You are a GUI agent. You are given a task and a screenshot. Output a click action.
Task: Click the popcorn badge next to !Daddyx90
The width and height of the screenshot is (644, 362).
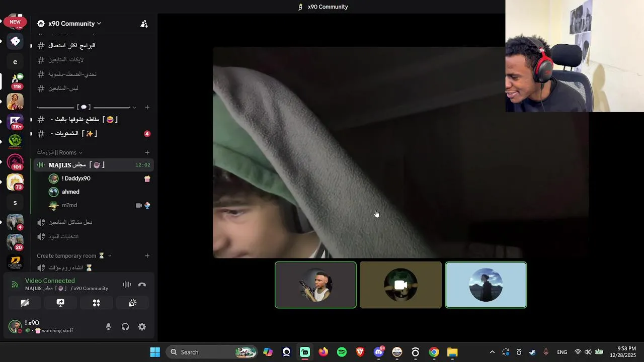click(x=147, y=178)
